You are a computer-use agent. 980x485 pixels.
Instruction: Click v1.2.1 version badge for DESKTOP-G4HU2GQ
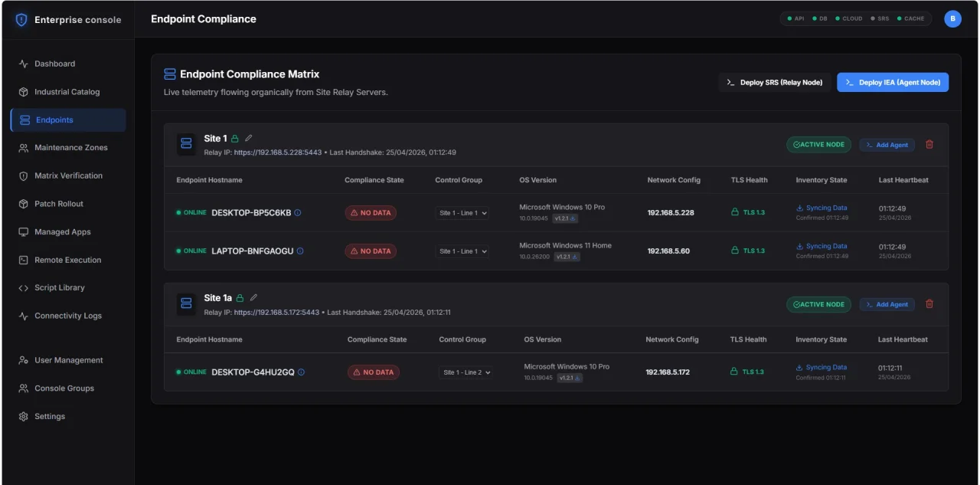(x=571, y=378)
